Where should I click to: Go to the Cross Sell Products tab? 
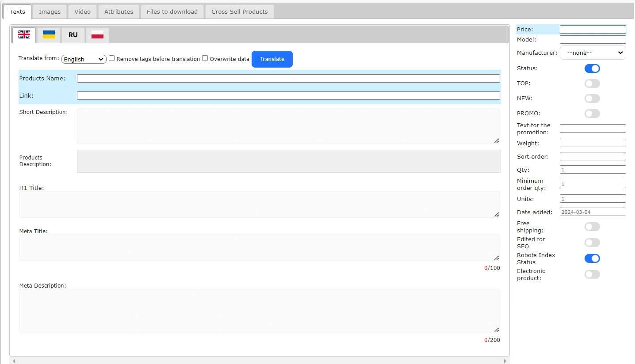(x=239, y=12)
